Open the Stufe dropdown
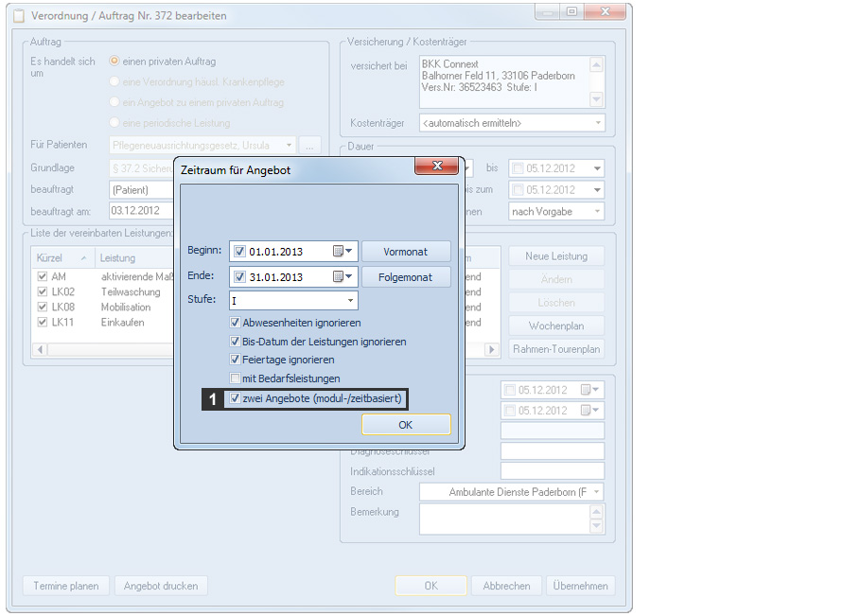This screenshot has width=861, height=616. tap(350, 300)
